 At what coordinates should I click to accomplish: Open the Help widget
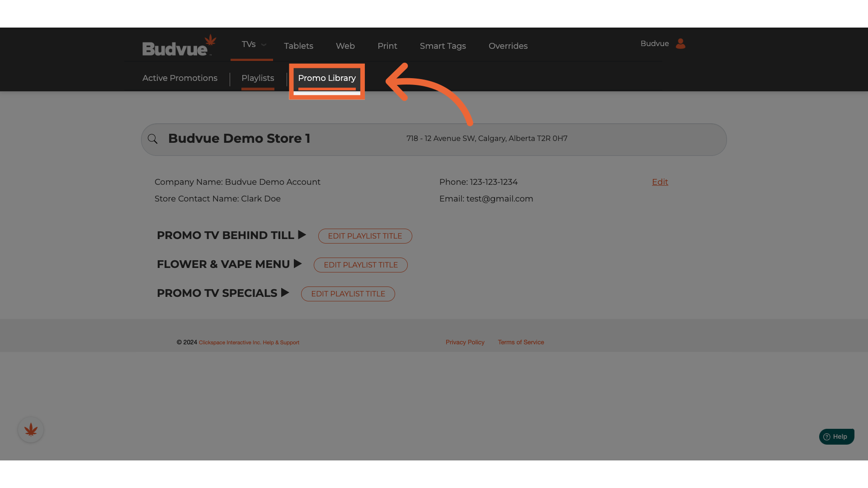[x=836, y=436]
